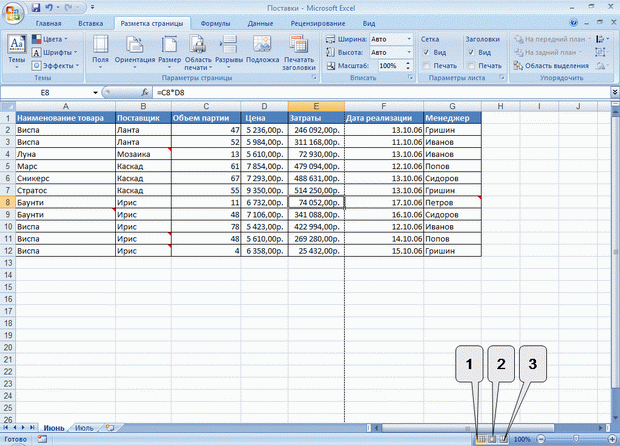Click the Rotate objects icon

(x=602, y=66)
